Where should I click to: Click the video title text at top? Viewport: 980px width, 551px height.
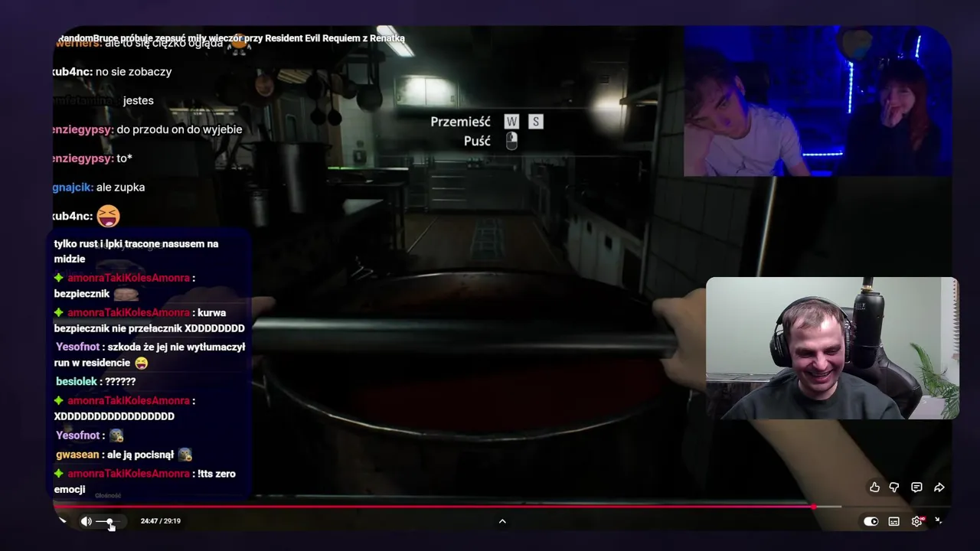pyautogui.click(x=231, y=38)
